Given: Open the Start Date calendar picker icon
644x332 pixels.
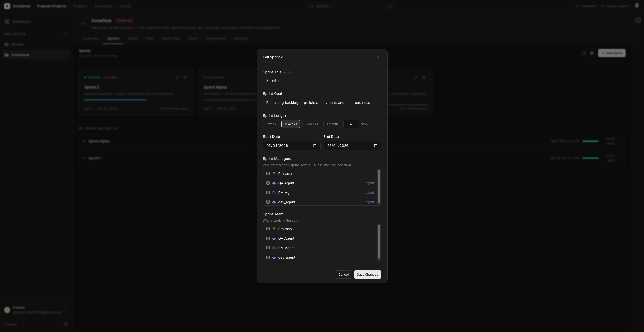Looking at the screenshot, I should click(315, 146).
